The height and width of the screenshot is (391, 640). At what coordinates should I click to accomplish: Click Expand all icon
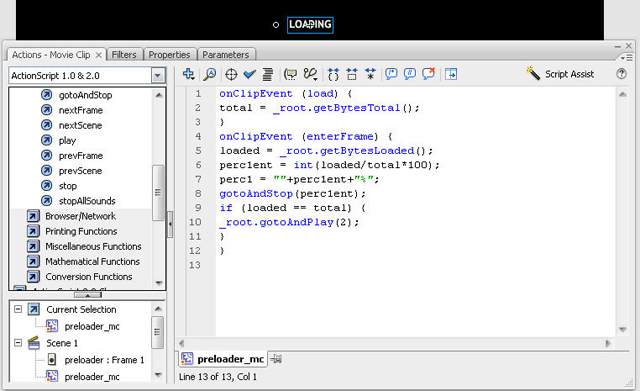click(x=370, y=74)
